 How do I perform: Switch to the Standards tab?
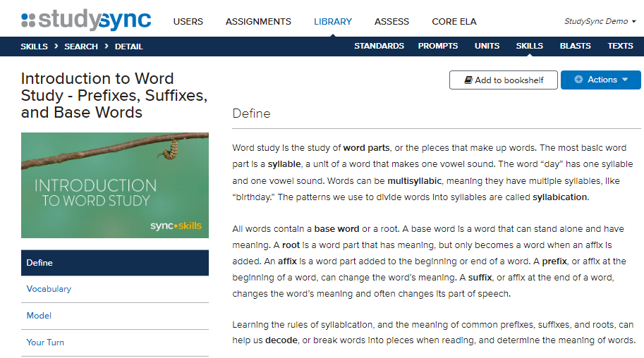point(379,46)
